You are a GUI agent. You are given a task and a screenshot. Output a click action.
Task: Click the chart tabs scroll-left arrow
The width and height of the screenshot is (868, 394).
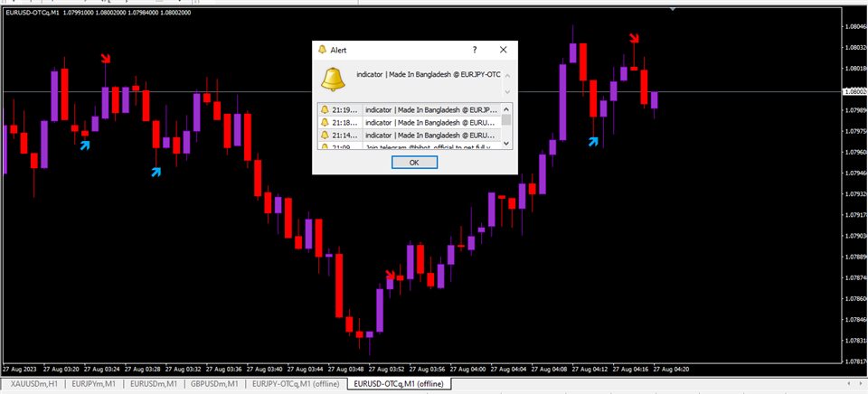[850, 383]
